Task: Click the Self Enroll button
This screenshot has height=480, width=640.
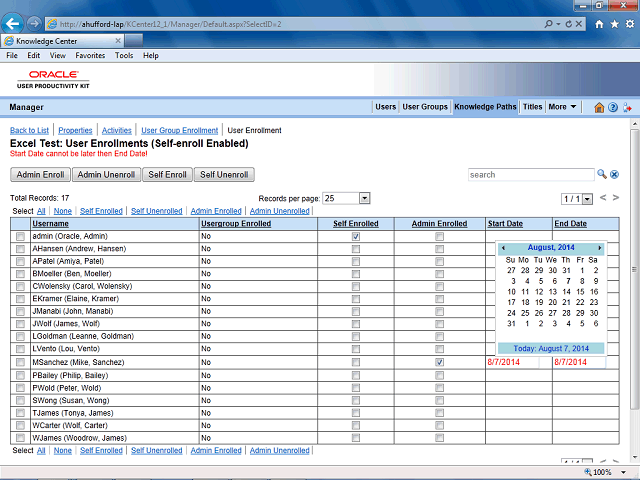Action: (167, 175)
